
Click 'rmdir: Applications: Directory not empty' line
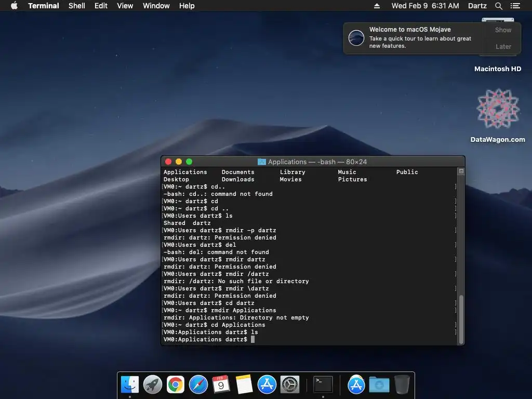(x=236, y=317)
